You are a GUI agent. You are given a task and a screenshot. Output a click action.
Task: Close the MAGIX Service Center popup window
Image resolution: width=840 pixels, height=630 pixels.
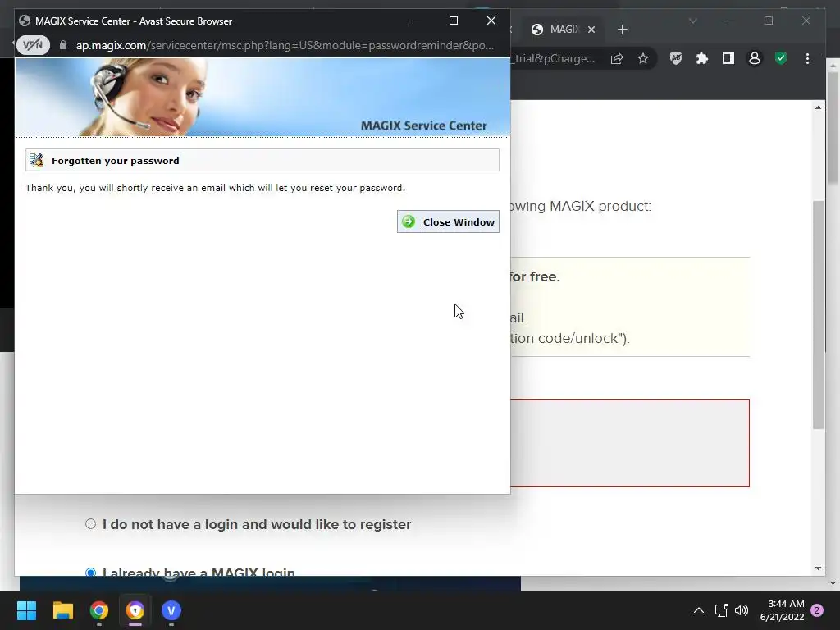click(x=491, y=21)
